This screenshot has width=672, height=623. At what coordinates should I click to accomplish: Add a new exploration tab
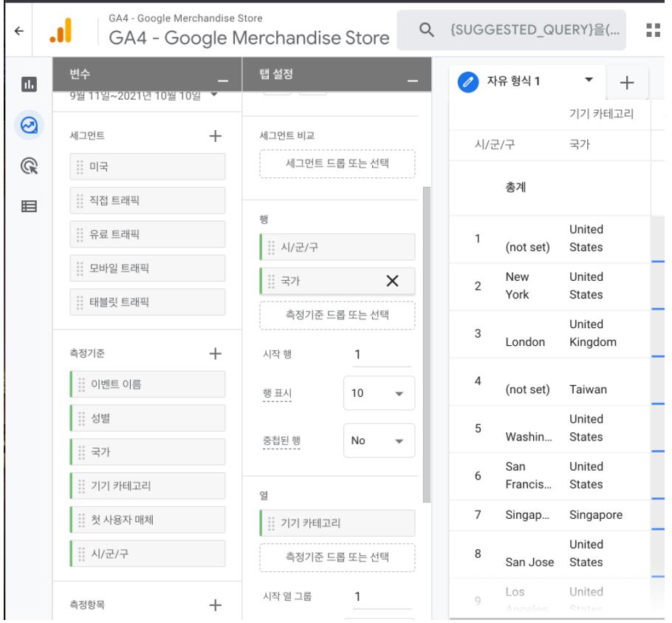click(x=627, y=82)
